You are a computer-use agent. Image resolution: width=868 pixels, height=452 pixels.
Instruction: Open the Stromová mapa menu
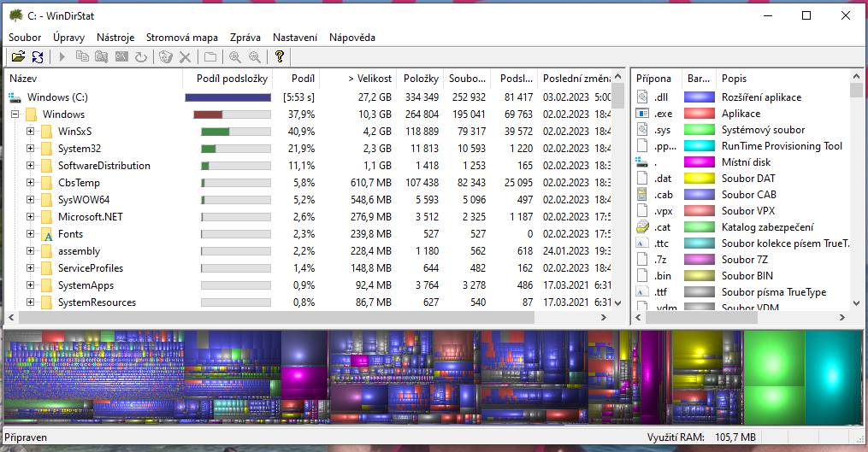182,38
